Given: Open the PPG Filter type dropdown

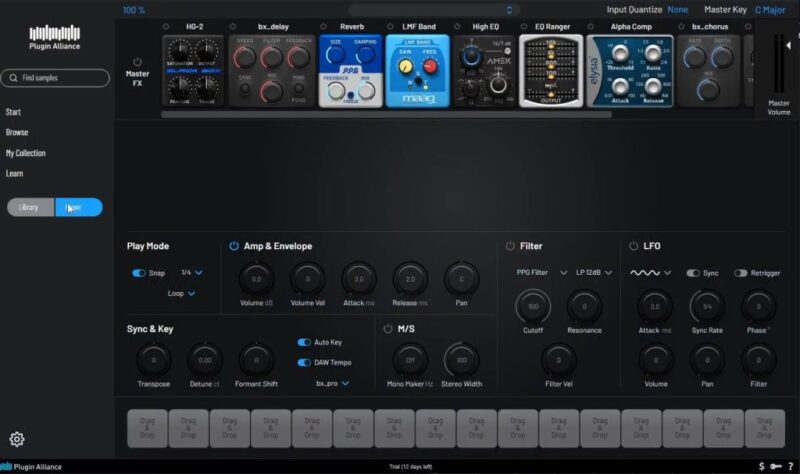Looking at the screenshot, I should click(x=539, y=272).
